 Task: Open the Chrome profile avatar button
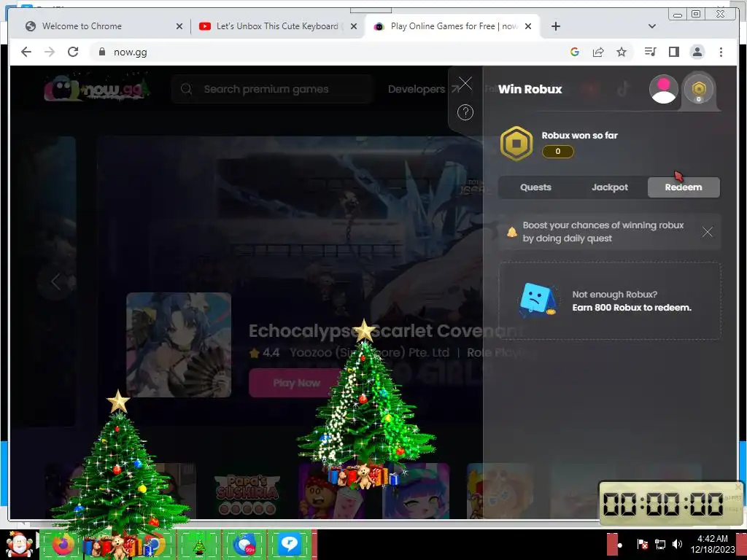point(697,52)
